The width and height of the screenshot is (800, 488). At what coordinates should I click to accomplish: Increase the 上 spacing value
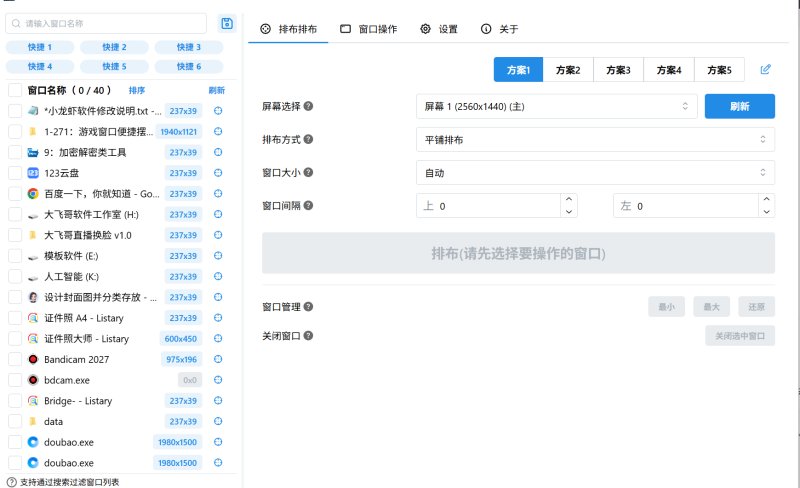pos(569,200)
